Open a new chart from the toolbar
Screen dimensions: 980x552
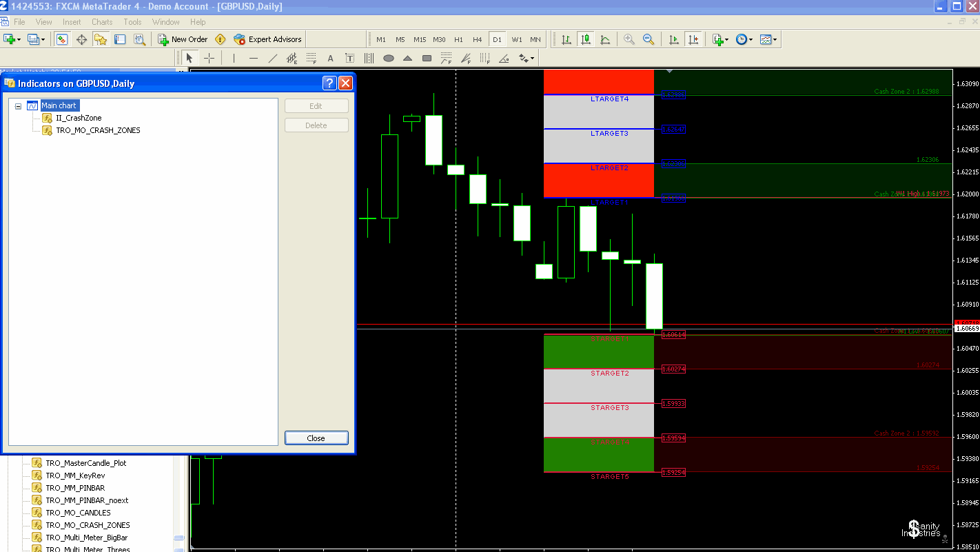(10, 39)
